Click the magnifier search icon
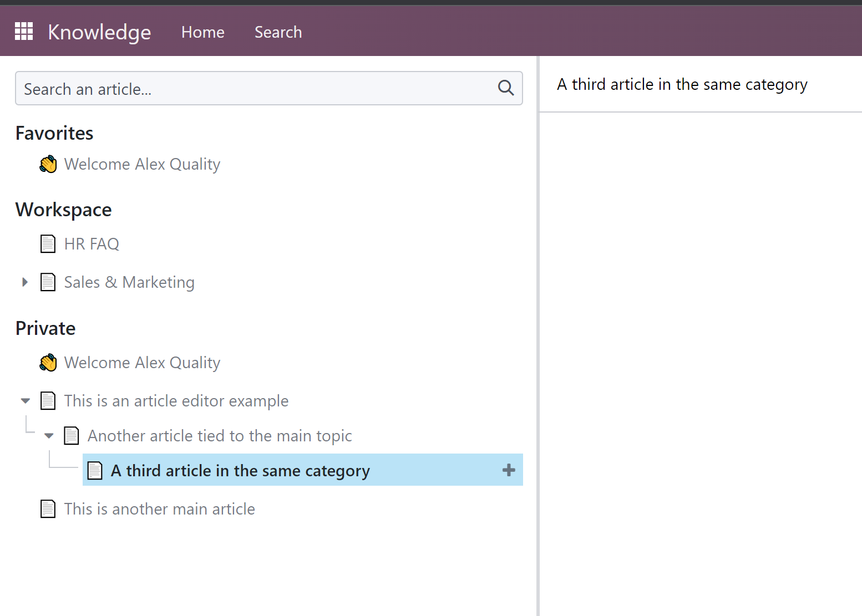 (x=505, y=88)
